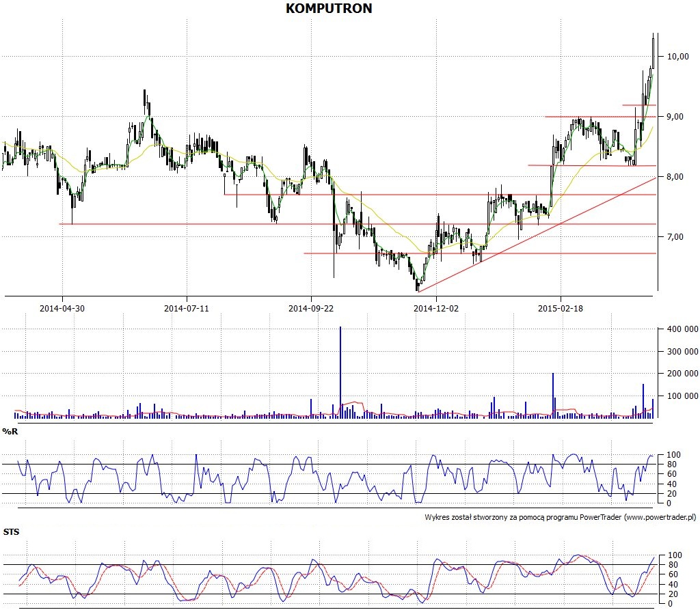Click the 400 000 volume axis label
The width and height of the screenshot is (700, 610).
(x=683, y=329)
